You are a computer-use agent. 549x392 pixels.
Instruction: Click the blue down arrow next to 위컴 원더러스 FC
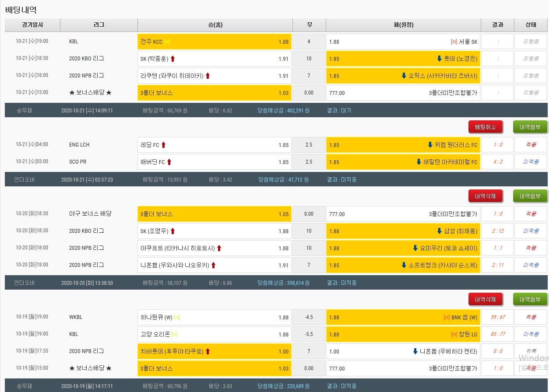pyautogui.click(x=430, y=145)
